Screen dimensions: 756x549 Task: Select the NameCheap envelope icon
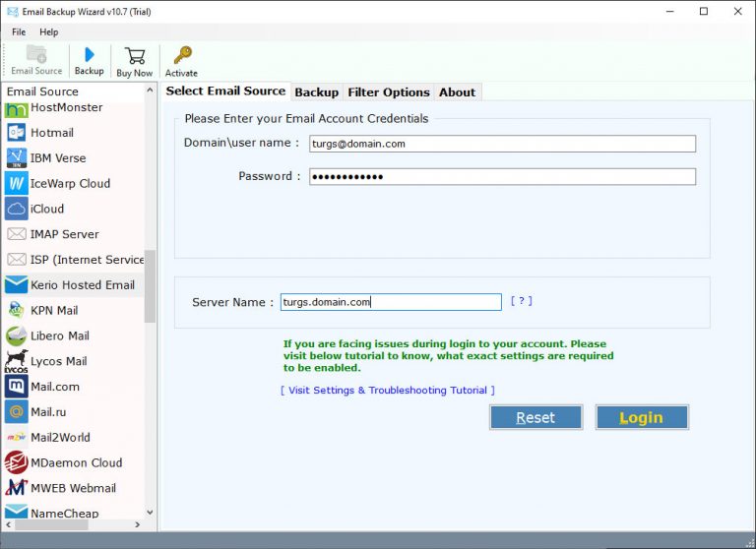pos(17,511)
